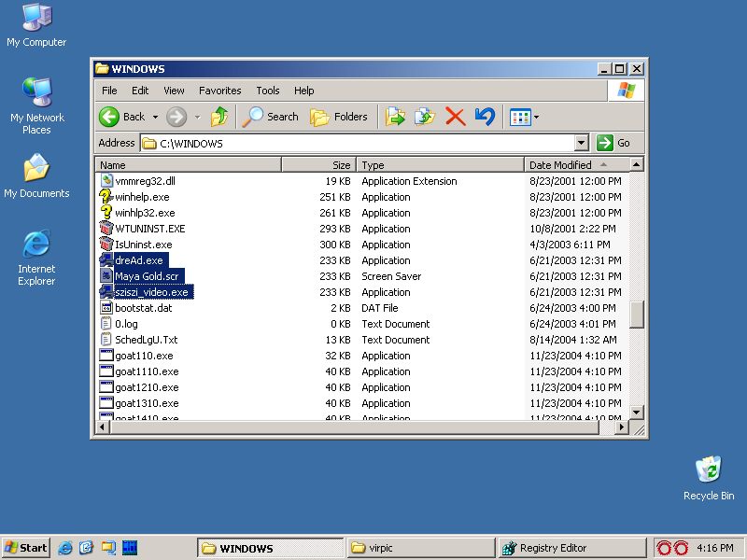Click the vertical scrollbar down arrow
This screenshot has width=747, height=560.
click(x=637, y=412)
